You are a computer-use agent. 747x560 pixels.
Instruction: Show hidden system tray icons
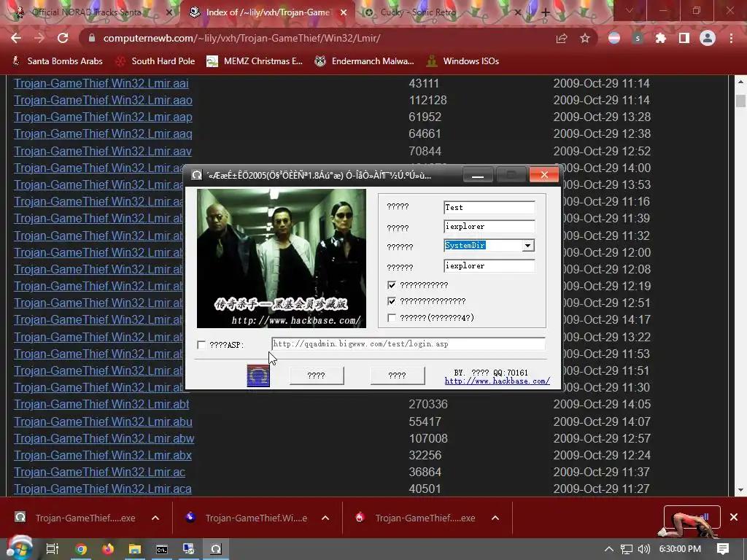pos(609,549)
